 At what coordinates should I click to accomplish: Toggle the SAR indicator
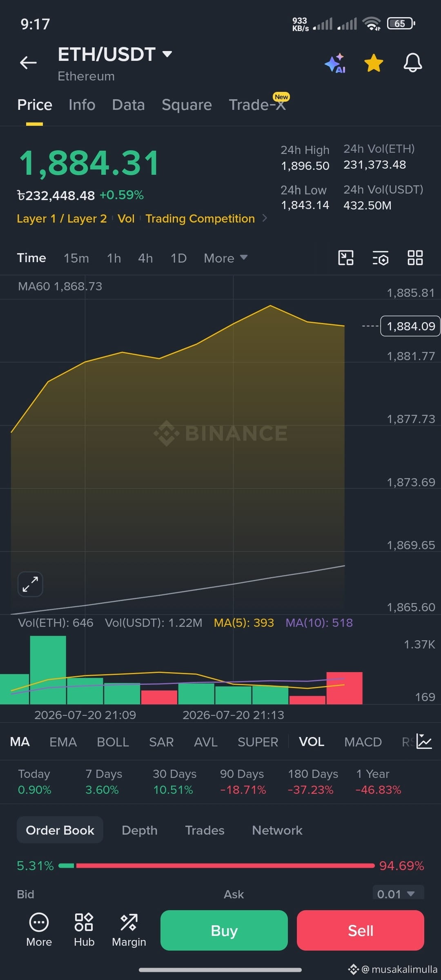click(161, 742)
